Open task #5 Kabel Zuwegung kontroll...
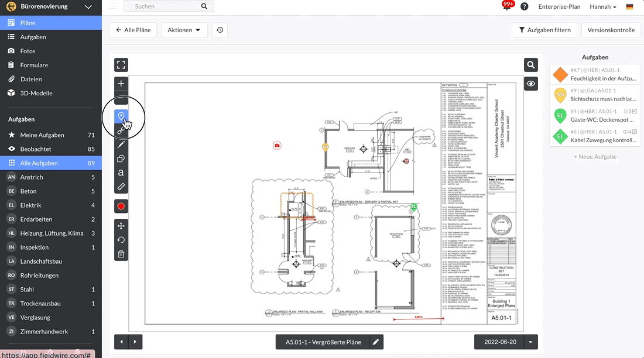Image resolution: width=644 pixels, height=358 pixels. pos(595,136)
